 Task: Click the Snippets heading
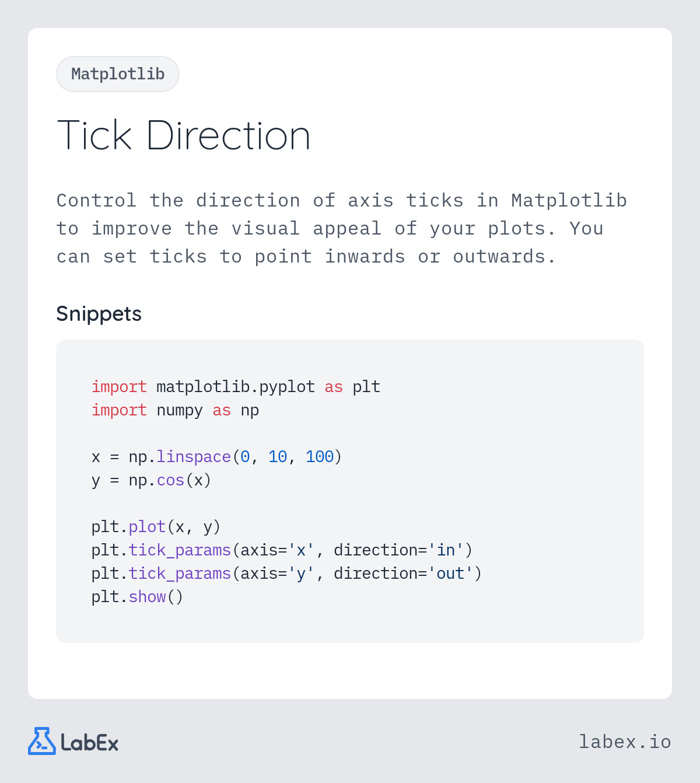99,314
